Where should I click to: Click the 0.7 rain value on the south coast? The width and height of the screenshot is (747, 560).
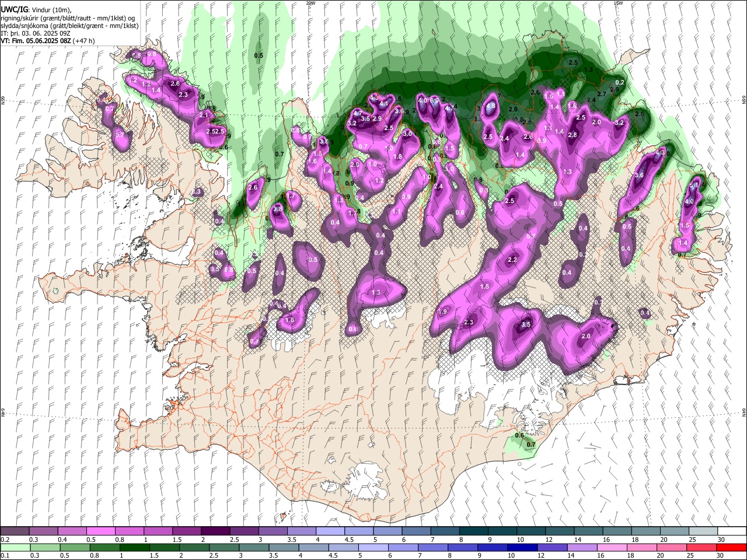530,444
